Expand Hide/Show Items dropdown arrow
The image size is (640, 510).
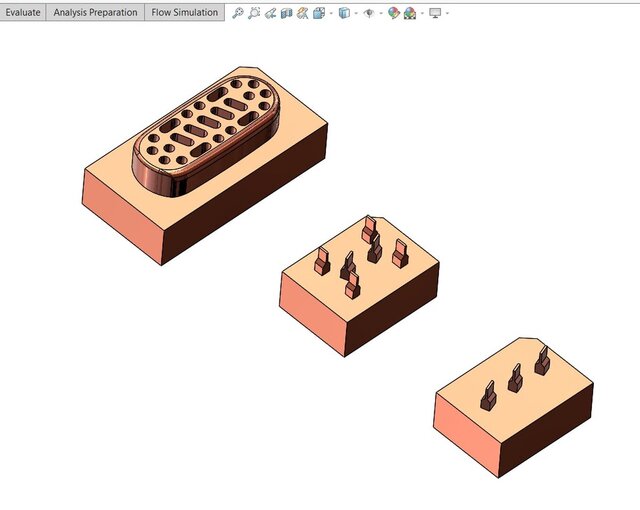pos(381,13)
